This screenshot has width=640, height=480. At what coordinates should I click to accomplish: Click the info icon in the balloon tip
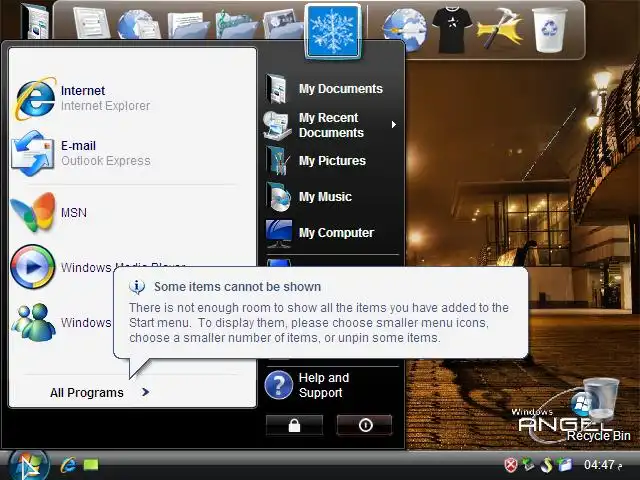137,287
